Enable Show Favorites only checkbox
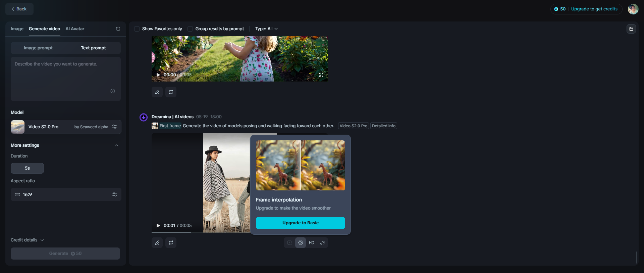This screenshot has width=644, height=273. click(137, 29)
